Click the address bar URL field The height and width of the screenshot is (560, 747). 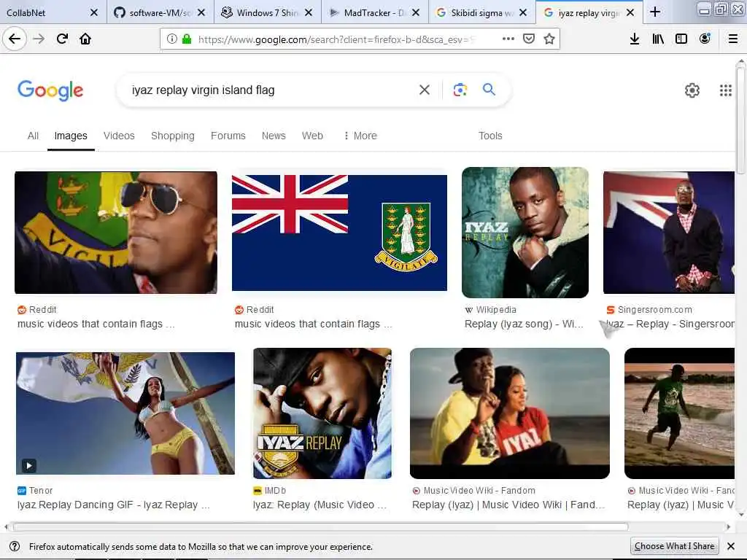(x=336, y=39)
